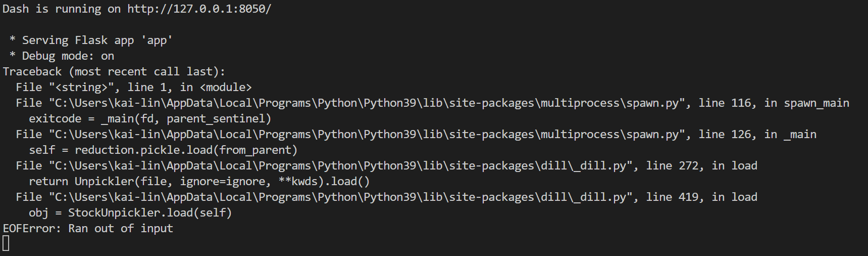This screenshot has width=868, height=256.
Task: Click the "exitcode = _main(fd, parent_sentinel)" code line
Action: tap(150, 119)
